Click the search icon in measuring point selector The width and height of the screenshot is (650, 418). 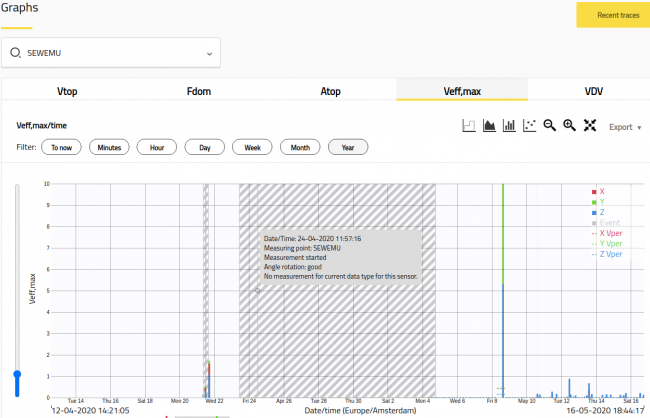16,53
